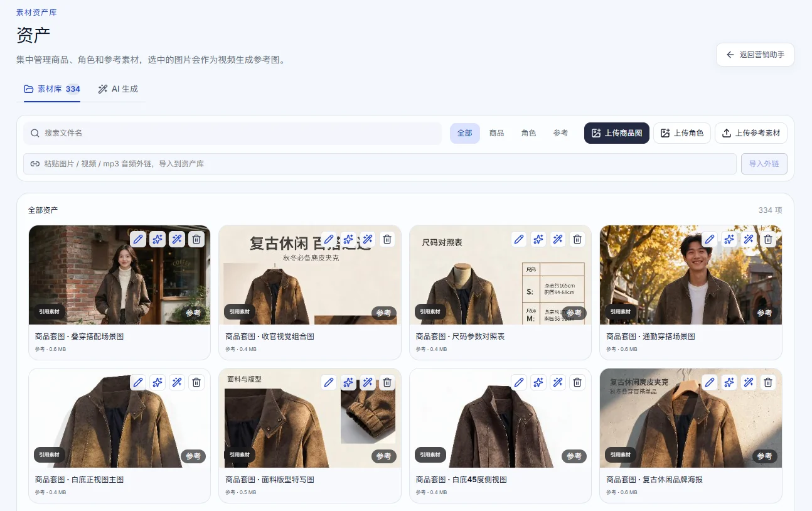Select the 全部 filter
This screenshot has width=812, height=511.
pyautogui.click(x=465, y=133)
